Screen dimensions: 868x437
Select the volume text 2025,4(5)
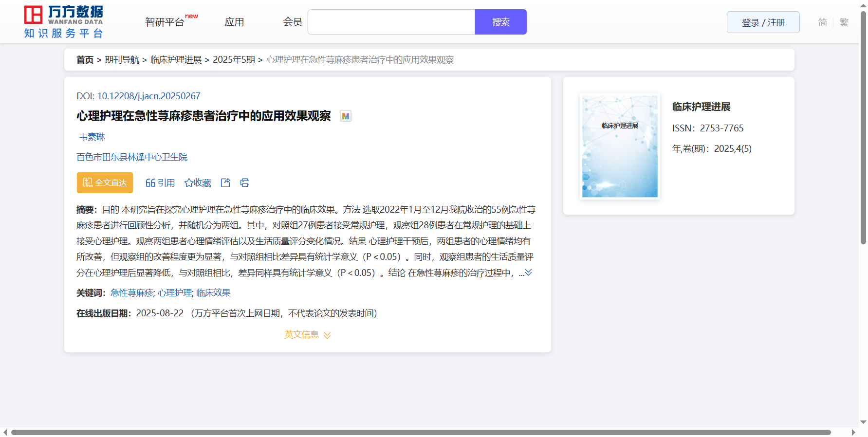(x=733, y=149)
